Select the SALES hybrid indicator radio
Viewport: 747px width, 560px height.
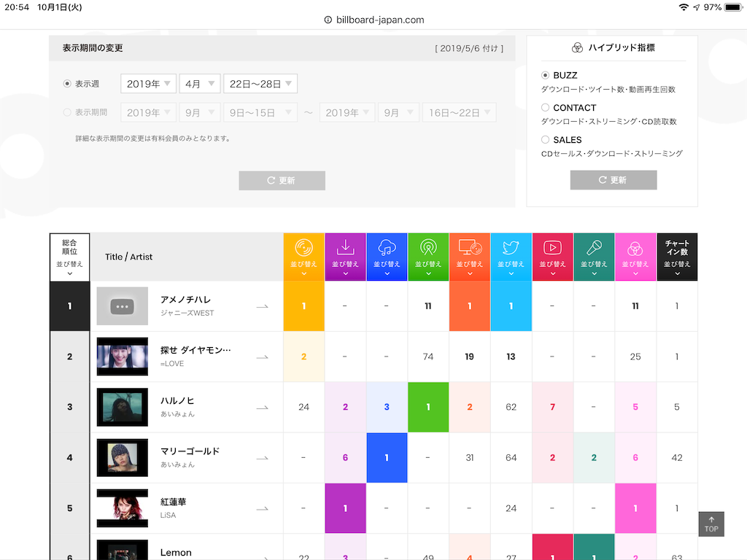(546, 139)
